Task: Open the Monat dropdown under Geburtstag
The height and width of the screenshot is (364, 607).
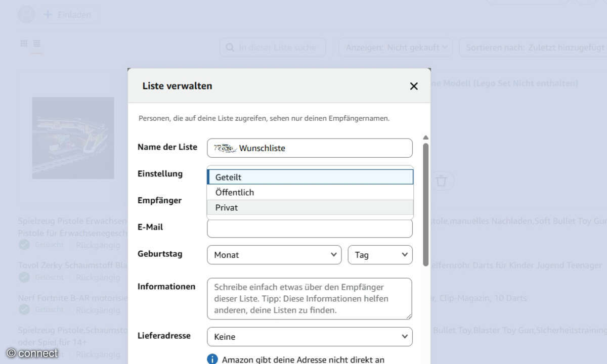Action: click(x=274, y=255)
